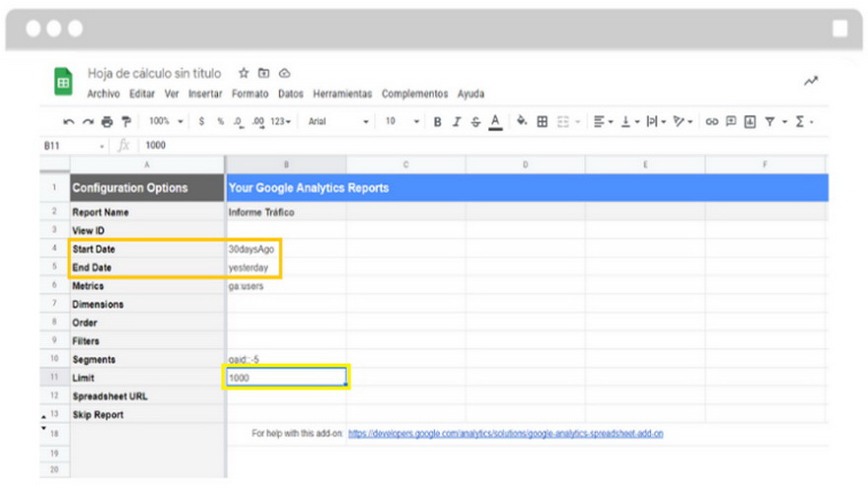Screen dimensions: 868x488
Task: Open the activity trend arrow icon
Action: [x=811, y=81]
